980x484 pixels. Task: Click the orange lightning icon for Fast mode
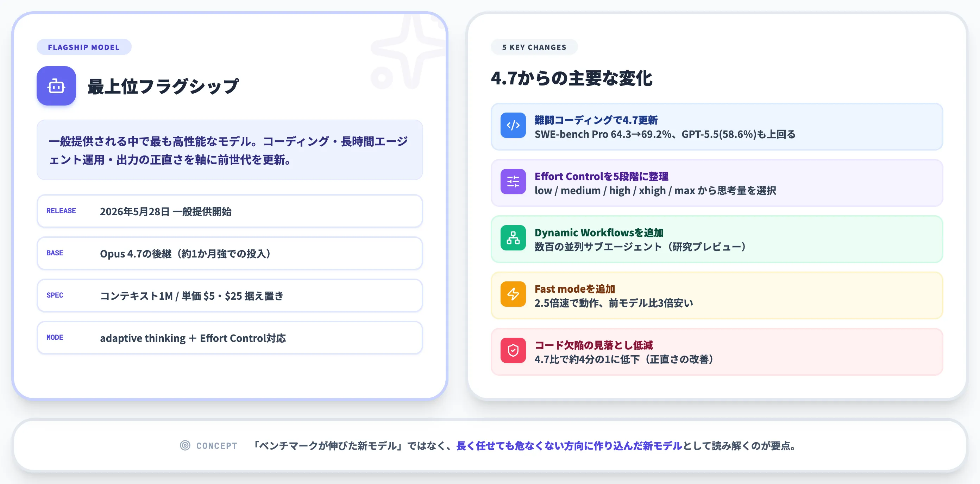(513, 294)
